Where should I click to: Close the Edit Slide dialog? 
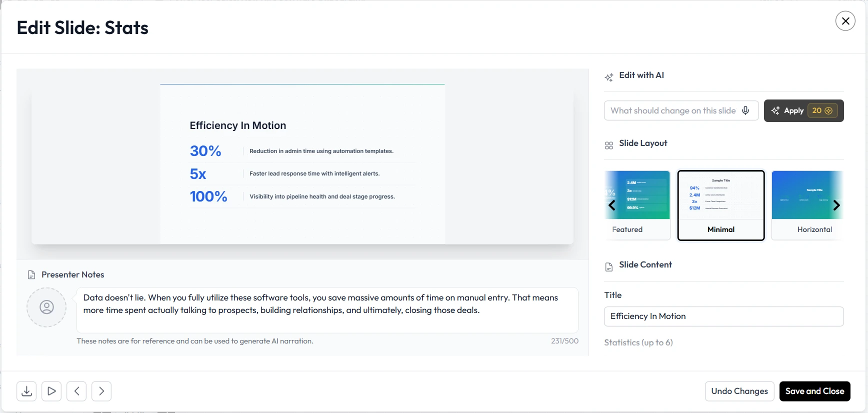845,21
